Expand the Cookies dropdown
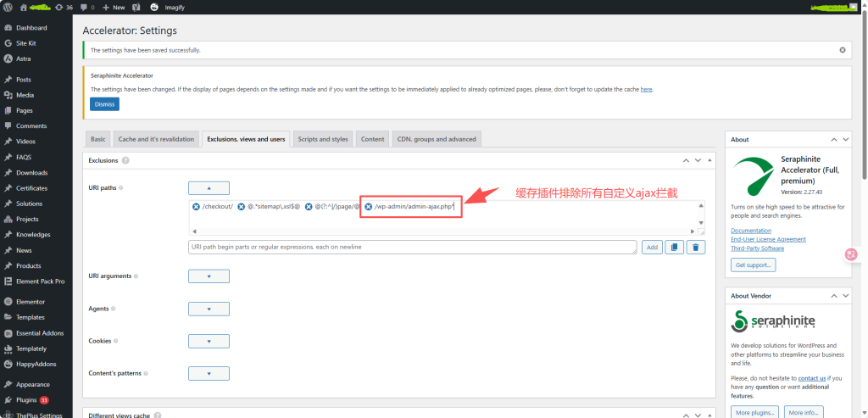Screen dimensions: 868x418 (209, 341)
